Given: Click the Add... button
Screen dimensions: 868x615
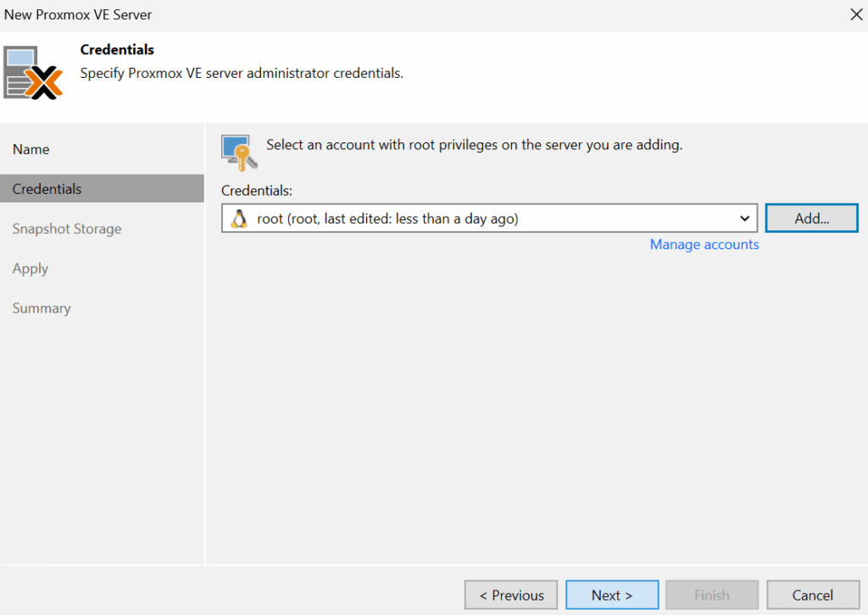Looking at the screenshot, I should click(x=811, y=219).
